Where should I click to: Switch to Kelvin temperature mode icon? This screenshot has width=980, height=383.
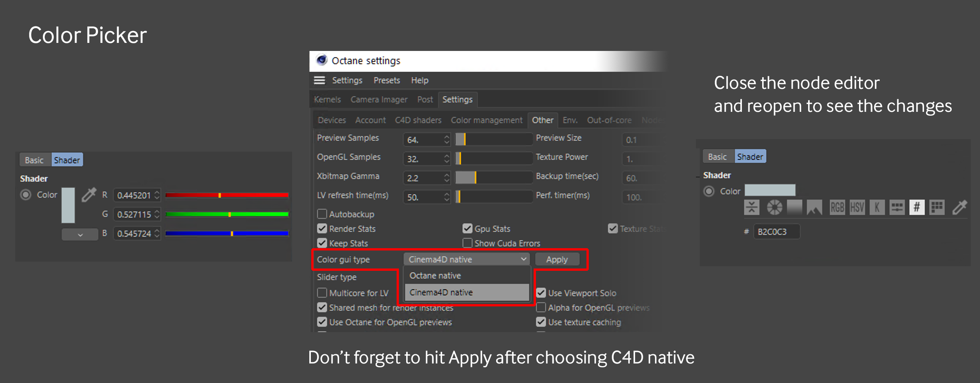coord(877,208)
